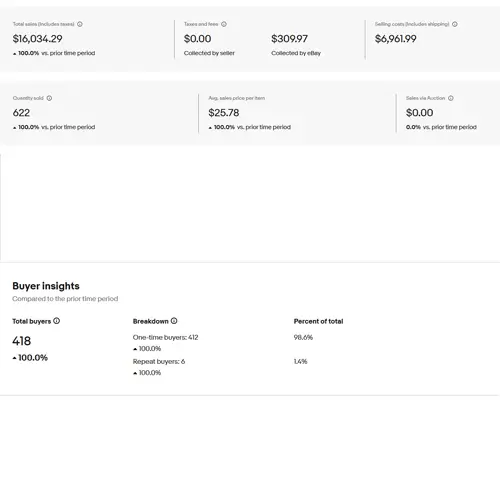500x500 pixels.
Task: Select the $6,961.99 selling costs figure
Action: [x=395, y=39]
